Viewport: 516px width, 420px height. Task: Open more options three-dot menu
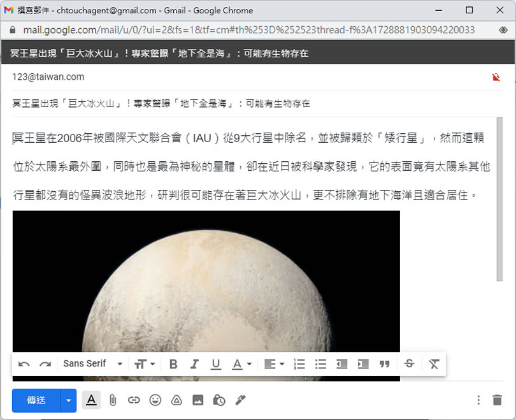pyautogui.click(x=478, y=400)
